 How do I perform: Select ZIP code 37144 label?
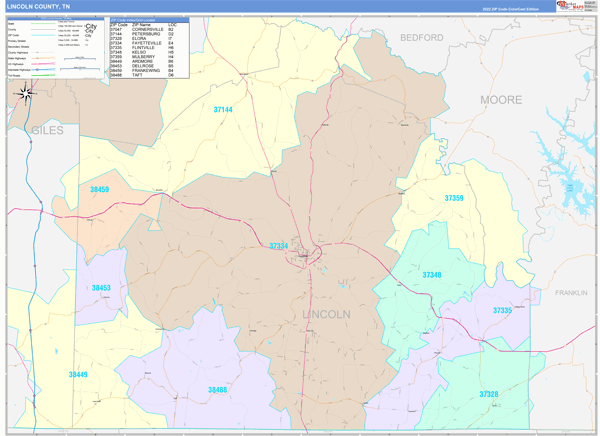click(x=222, y=109)
